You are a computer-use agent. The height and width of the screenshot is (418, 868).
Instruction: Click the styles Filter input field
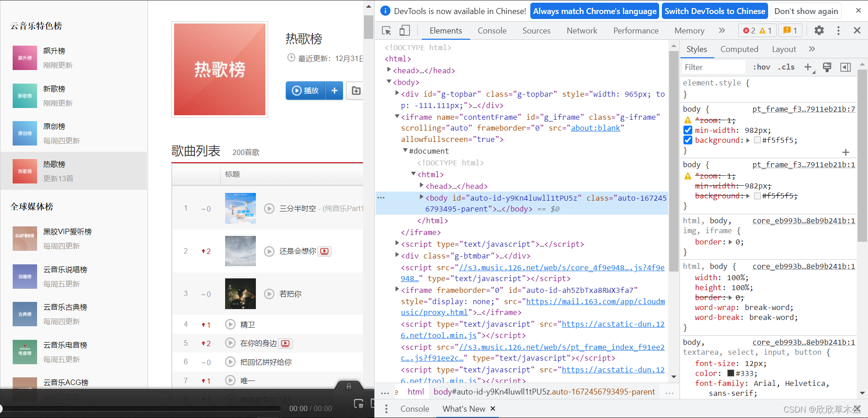(713, 67)
